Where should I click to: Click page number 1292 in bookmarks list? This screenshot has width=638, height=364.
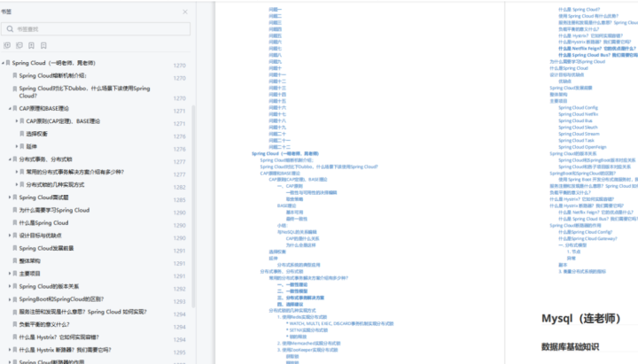tap(179, 290)
